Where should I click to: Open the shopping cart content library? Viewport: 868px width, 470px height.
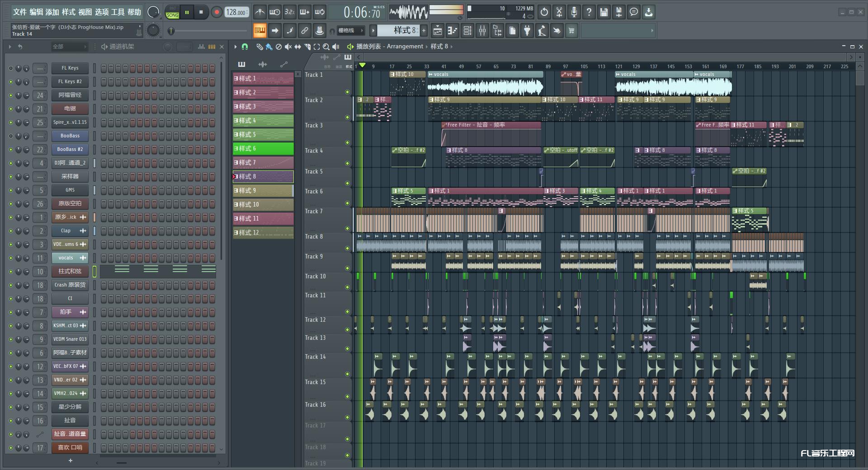(572, 31)
